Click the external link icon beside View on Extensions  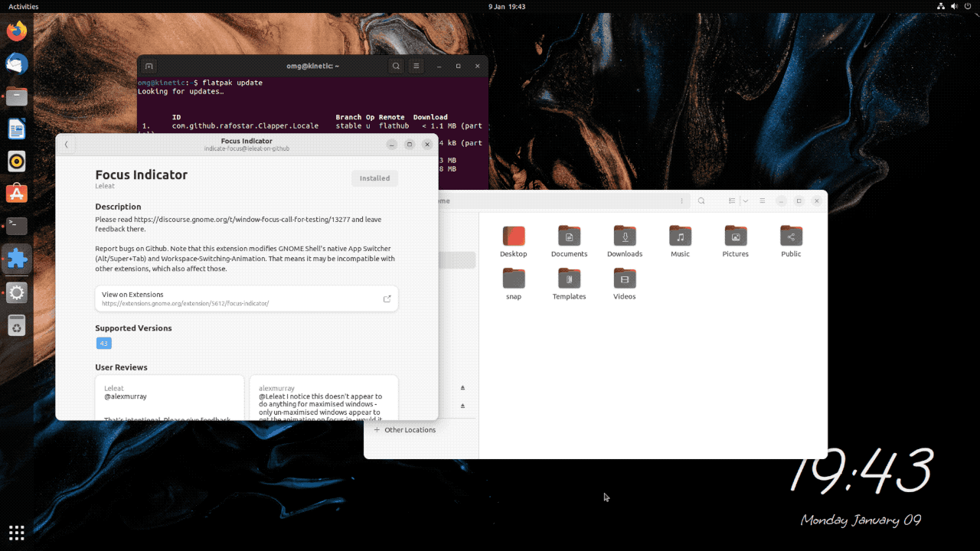click(387, 298)
